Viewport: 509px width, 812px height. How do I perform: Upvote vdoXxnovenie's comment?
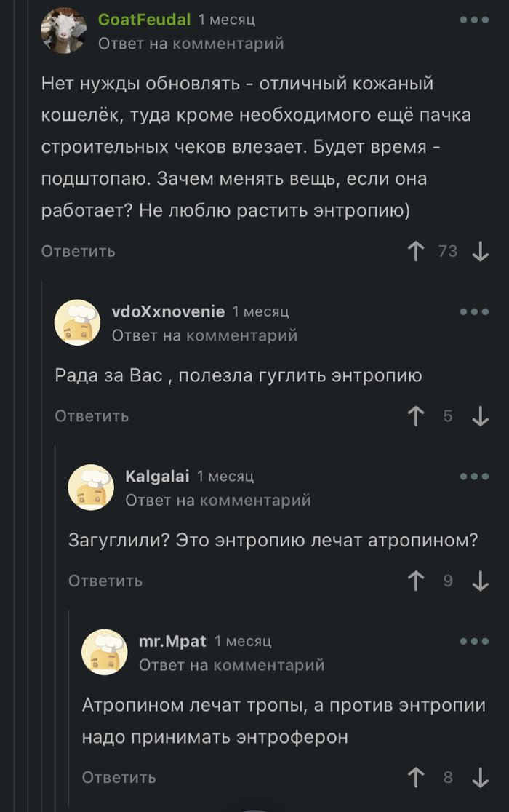[x=416, y=415]
